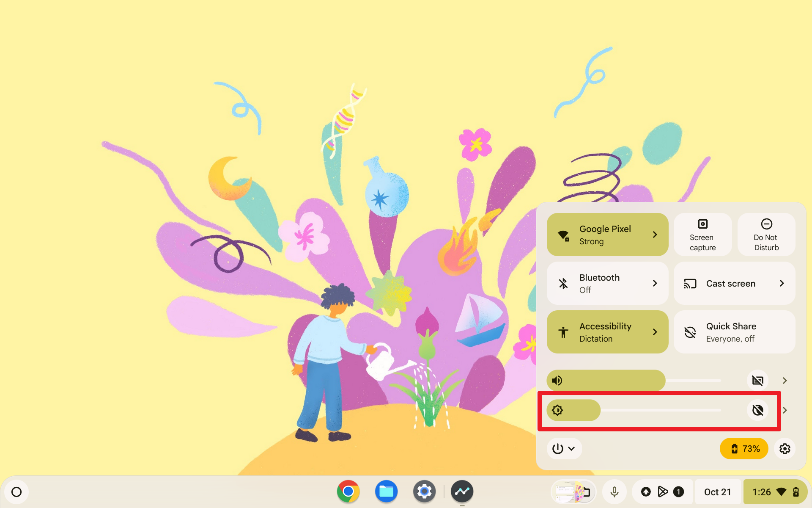Open Settings from quick panel
Screen dimensions: 812x508
pos(785,448)
